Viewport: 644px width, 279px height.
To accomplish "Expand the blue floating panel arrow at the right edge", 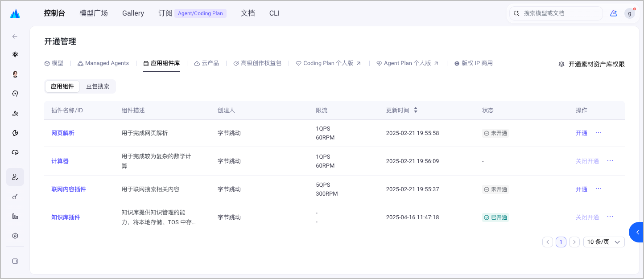I will point(637,232).
